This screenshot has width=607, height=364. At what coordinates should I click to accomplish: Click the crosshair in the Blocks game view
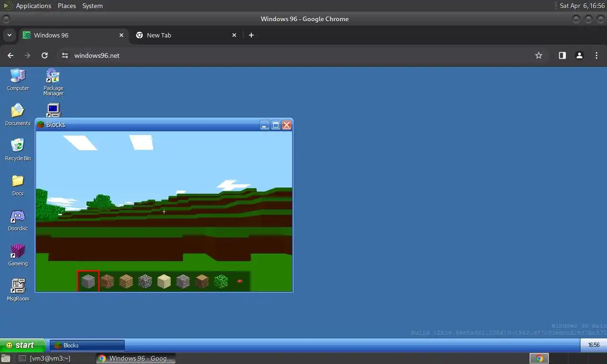[x=164, y=211]
